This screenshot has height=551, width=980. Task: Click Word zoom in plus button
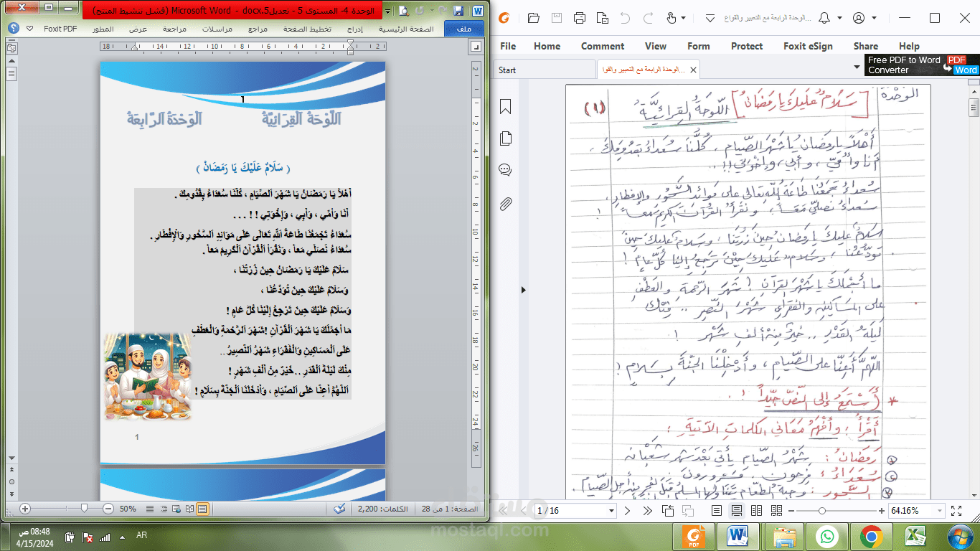coord(25,509)
